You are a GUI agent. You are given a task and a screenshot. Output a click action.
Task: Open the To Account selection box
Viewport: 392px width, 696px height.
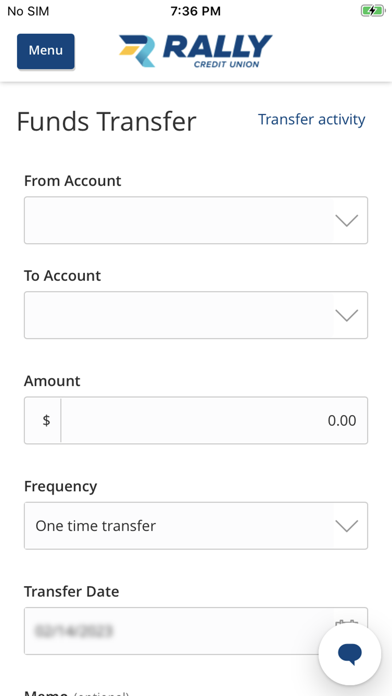pos(196,315)
